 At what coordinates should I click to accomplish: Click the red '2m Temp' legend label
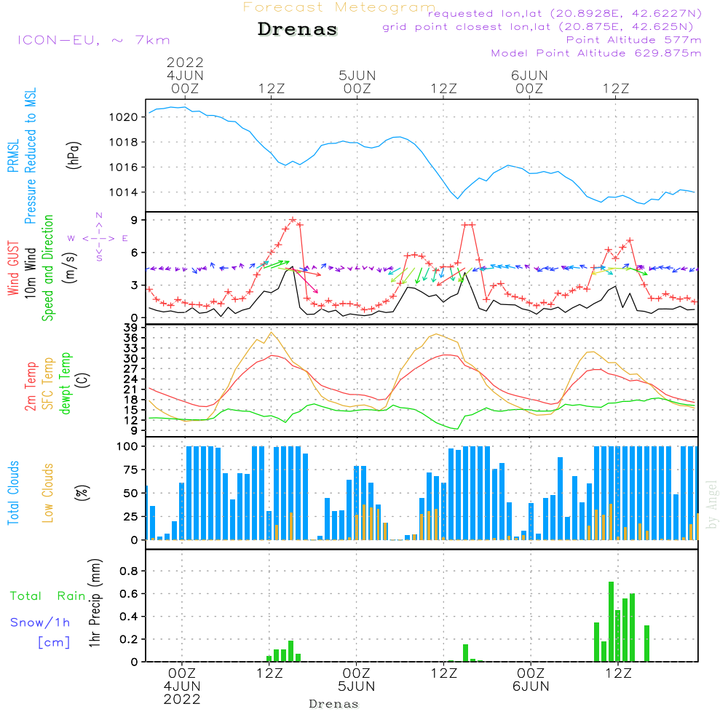coord(31,387)
